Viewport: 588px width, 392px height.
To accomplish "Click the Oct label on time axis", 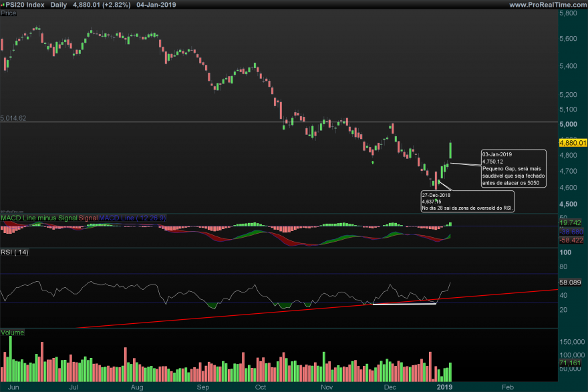I will click(x=260, y=387).
